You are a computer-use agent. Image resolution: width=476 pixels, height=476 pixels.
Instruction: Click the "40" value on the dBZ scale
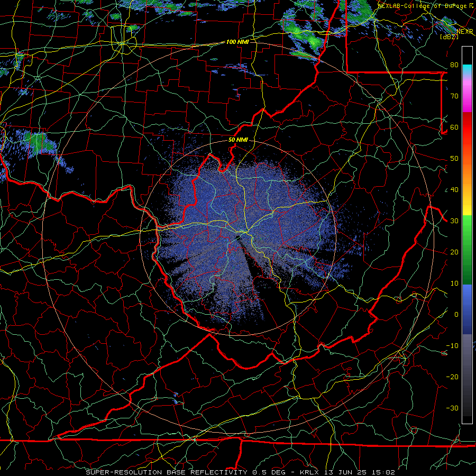[x=454, y=190]
